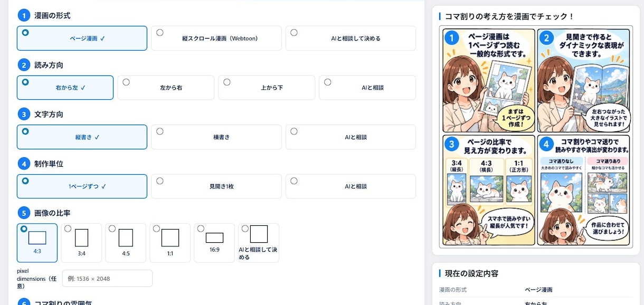Viewport: 644px width, 305px height.
Task: Click the 読み方向 section heading
Action: coord(49,65)
